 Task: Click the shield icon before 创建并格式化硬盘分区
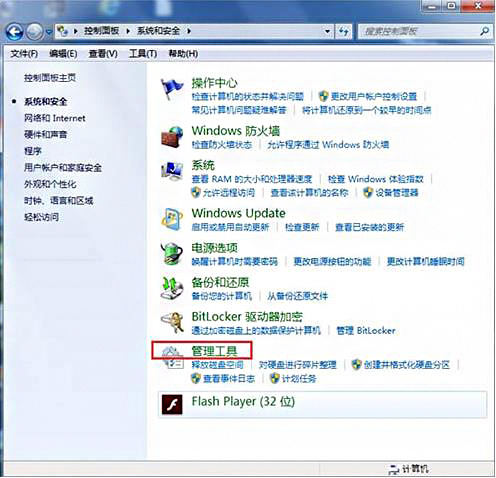click(x=357, y=365)
